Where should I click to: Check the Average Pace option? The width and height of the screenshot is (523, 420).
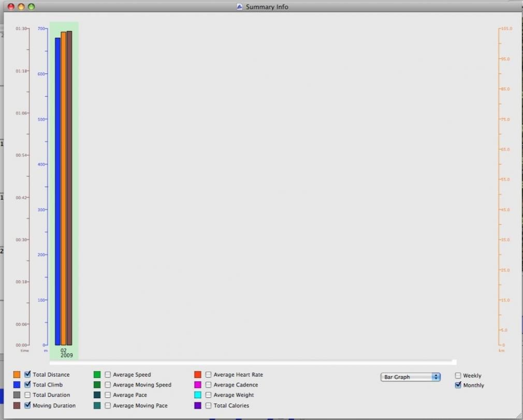coord(108,395)
